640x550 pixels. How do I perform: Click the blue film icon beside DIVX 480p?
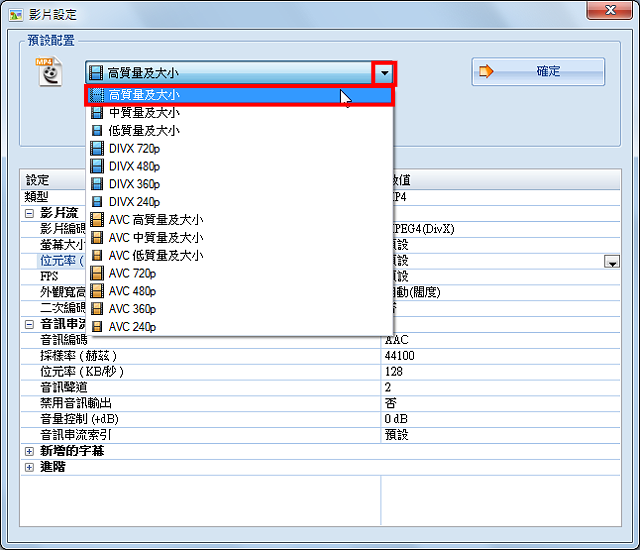(97, 166)
